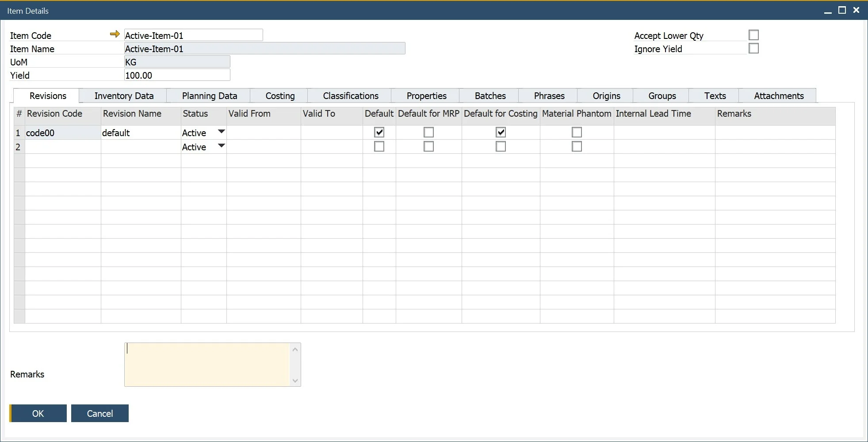Tick Material Phantom for revision code00
This screenshot has width=868, height=442.
(x=577, y=132)
